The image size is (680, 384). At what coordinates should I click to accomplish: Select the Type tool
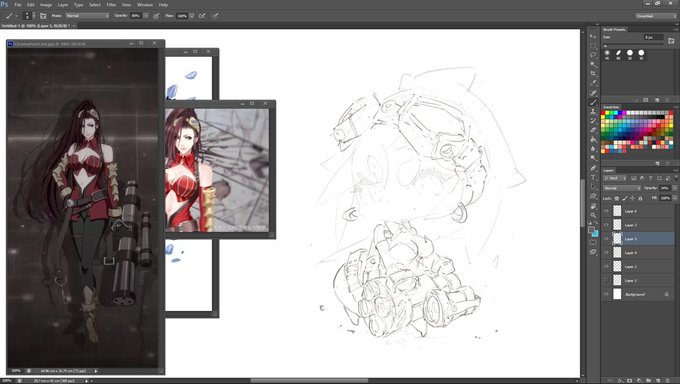[593, 177]
